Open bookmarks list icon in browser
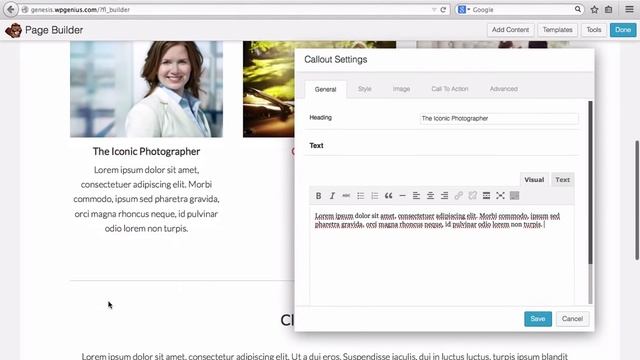 609,9
